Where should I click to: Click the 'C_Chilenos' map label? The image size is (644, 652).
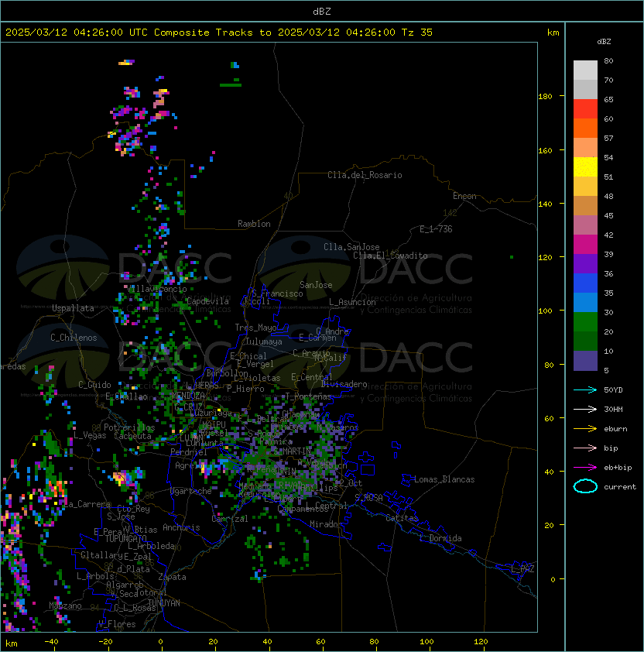[x=74, y=338]
